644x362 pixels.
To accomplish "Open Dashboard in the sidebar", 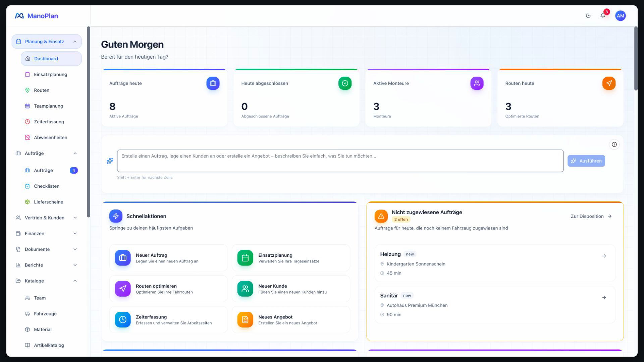I will (x=51, y=59).
